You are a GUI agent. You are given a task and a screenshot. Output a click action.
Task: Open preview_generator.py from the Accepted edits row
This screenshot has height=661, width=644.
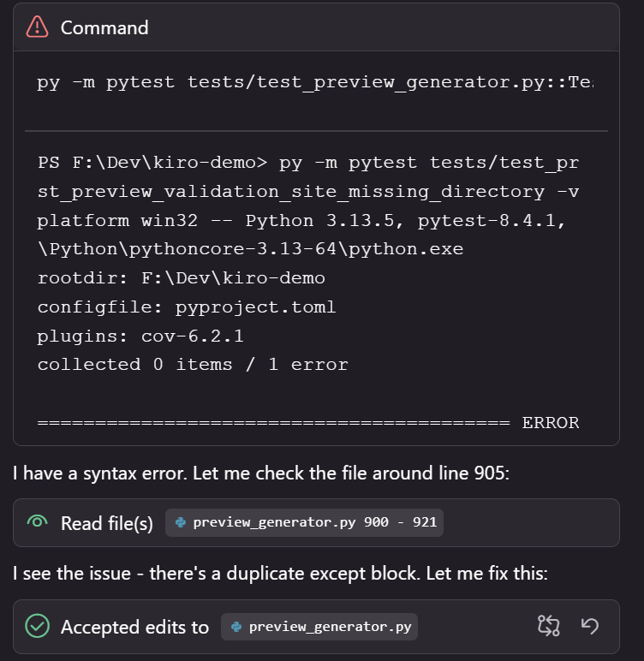(x=329, y=627)
